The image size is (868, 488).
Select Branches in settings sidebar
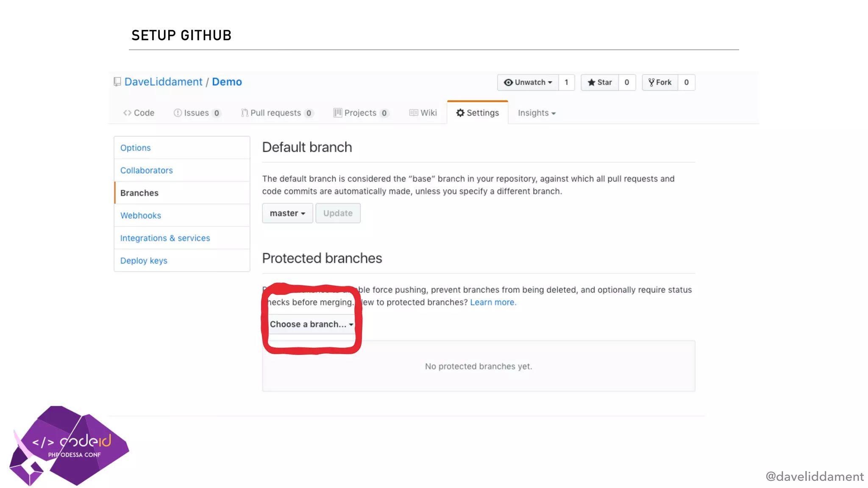coord(182,193)
